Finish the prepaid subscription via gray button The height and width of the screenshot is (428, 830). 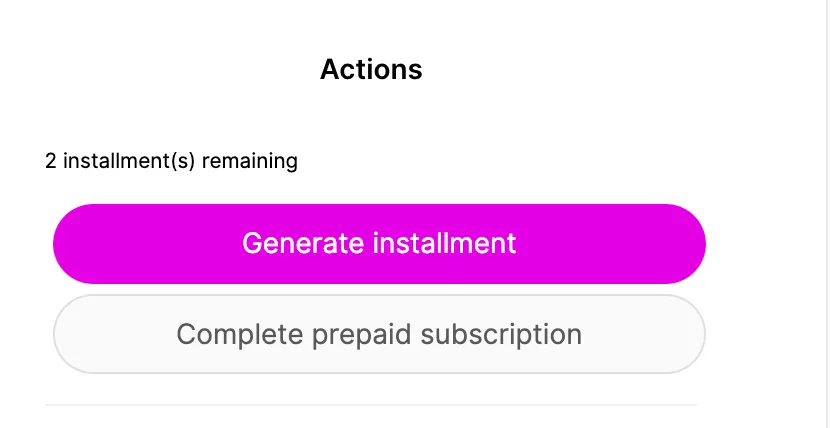point(379,334)
